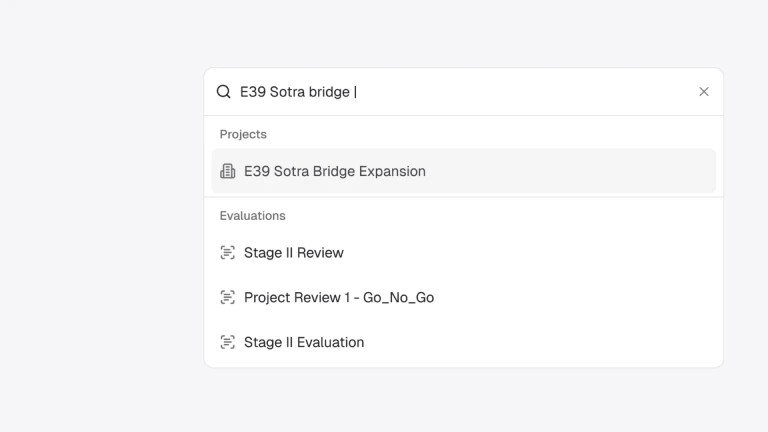Click the magnifying glass search icon

[x=224, y=92]
